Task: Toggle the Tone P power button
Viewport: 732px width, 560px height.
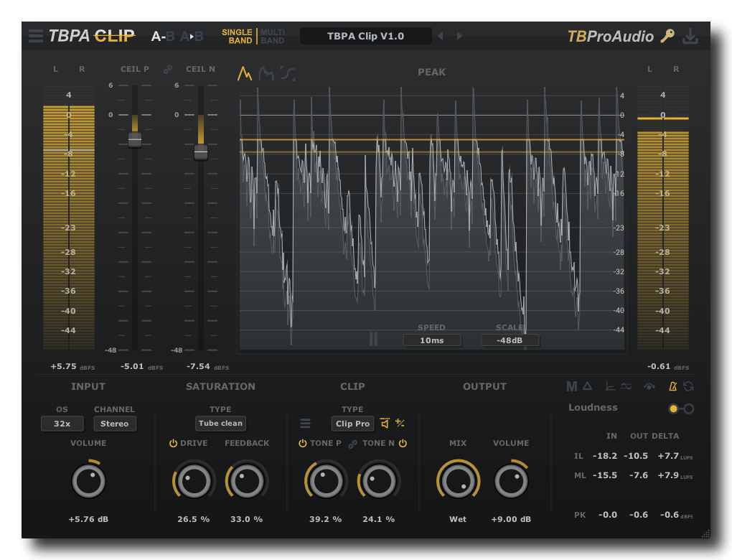Action: pos(303,444)
